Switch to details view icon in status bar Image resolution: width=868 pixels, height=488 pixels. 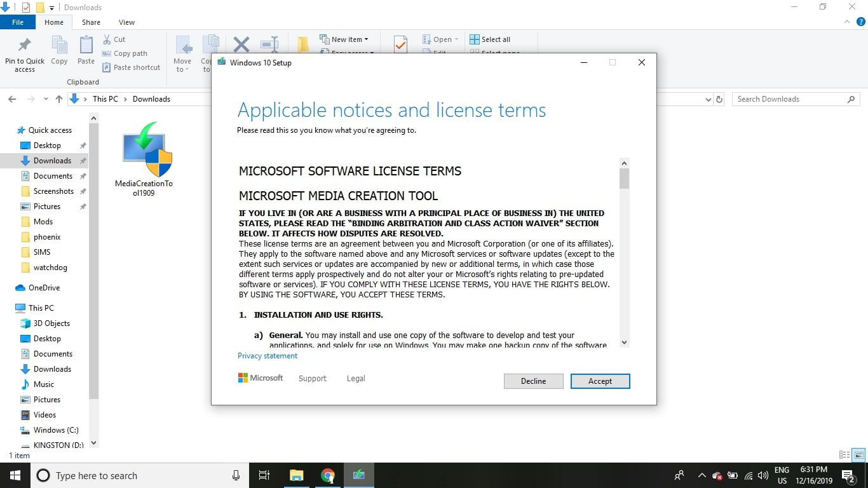tap(844, 455)
